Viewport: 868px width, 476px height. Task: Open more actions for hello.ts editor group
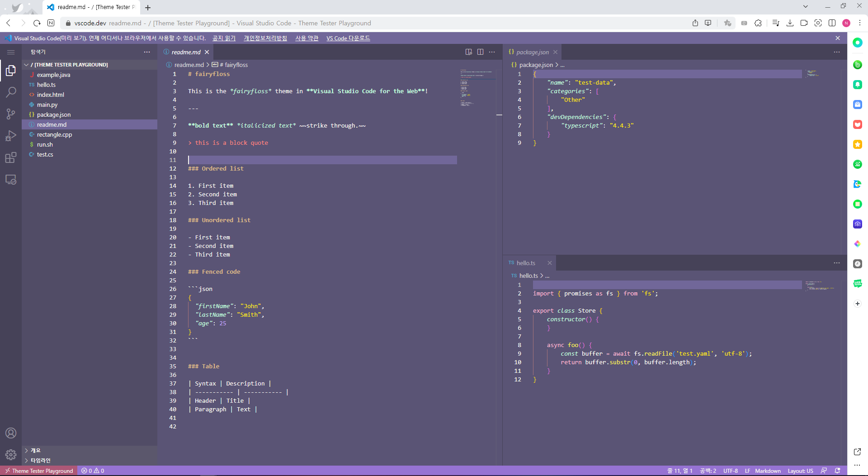[x=837, y=263]
